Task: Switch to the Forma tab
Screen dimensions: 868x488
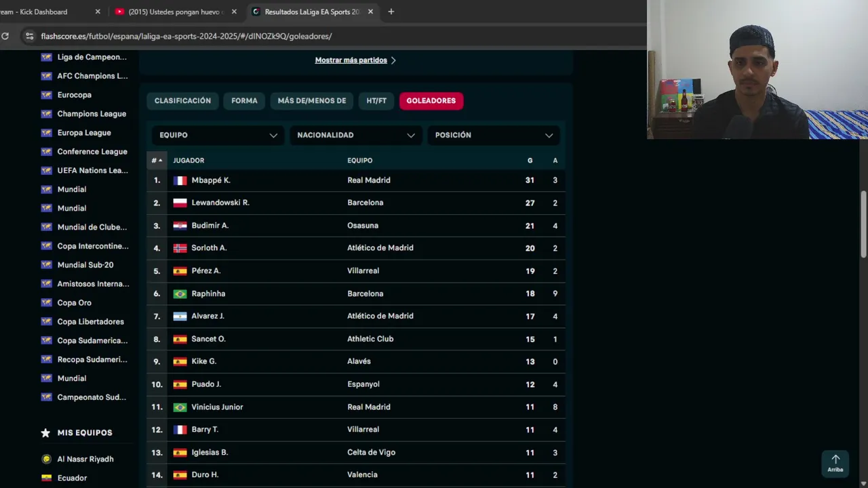Action: coord(244,100)
